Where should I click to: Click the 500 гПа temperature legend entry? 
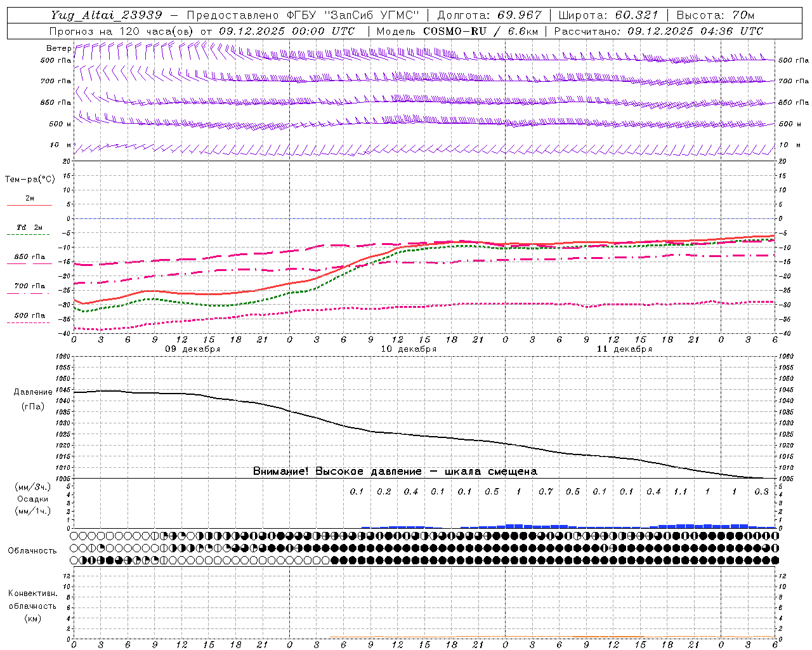29,315
